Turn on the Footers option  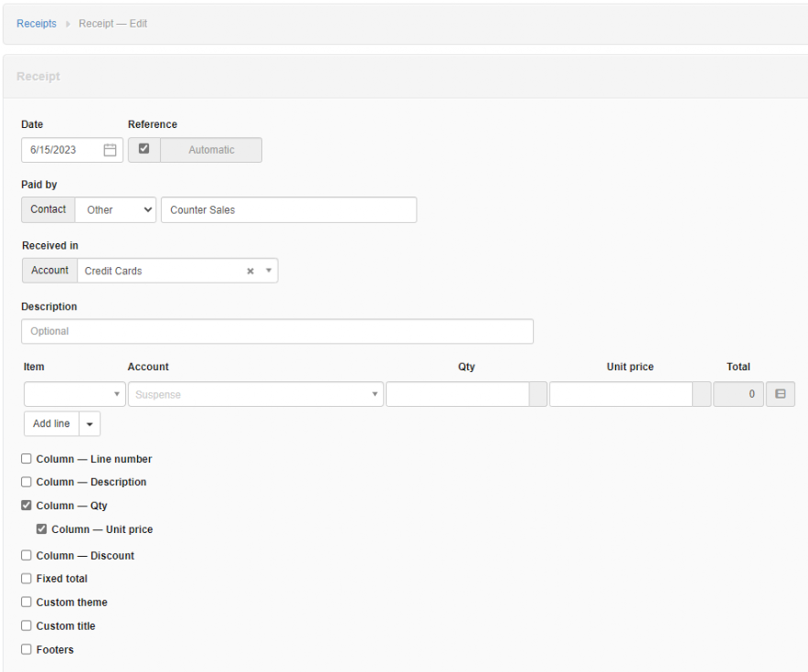click(x=26, y=649)
